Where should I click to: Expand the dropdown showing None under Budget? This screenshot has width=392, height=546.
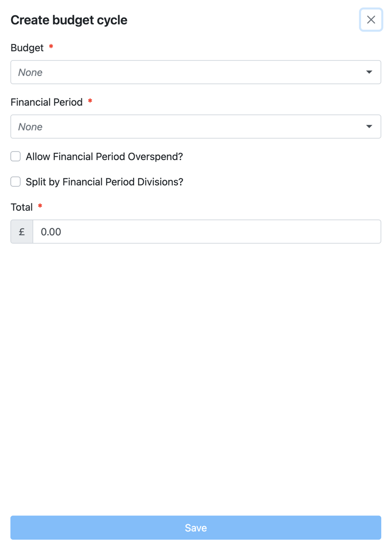196,72
